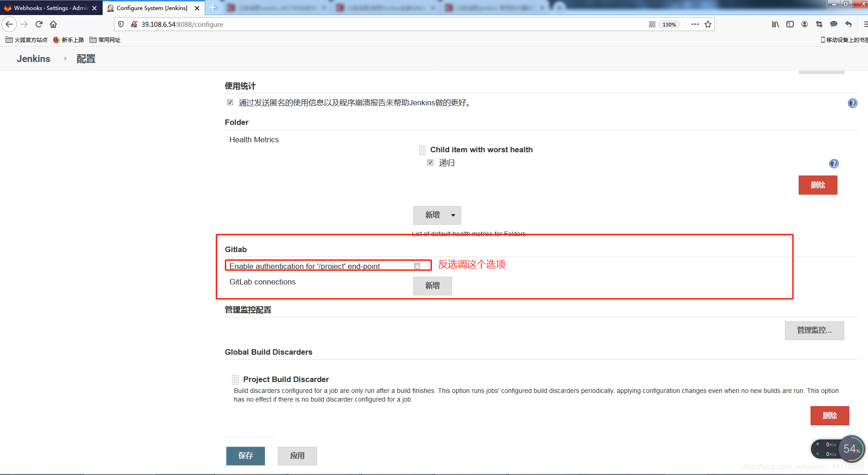868x475 pixels.
Task: Open the Firefox home page
Action: [53, 24]
